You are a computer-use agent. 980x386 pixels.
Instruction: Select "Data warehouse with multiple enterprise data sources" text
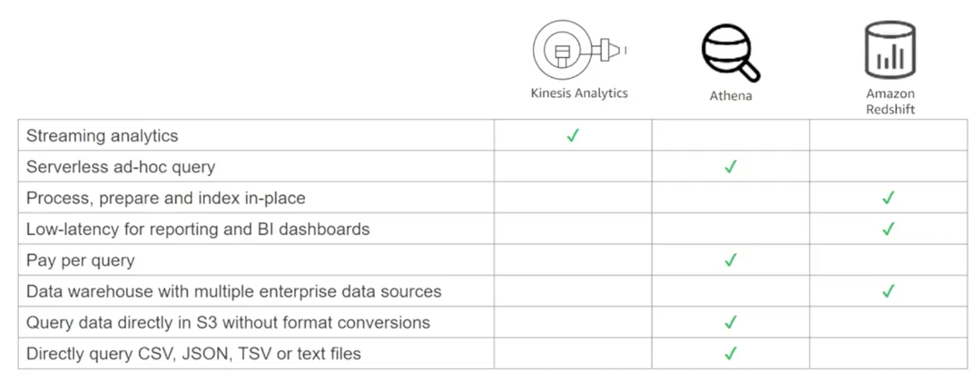point(234,291)
